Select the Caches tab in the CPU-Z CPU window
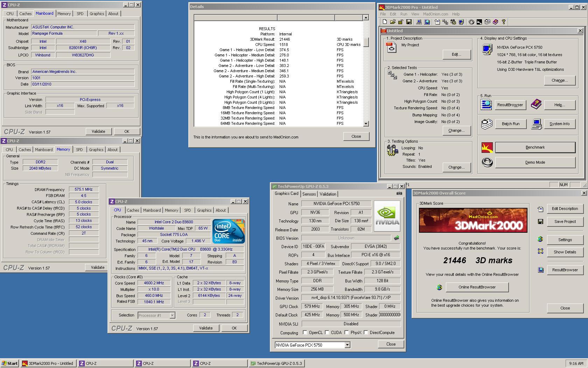The image size is (588, 368). pyautogui.click(x=133, y=210)
